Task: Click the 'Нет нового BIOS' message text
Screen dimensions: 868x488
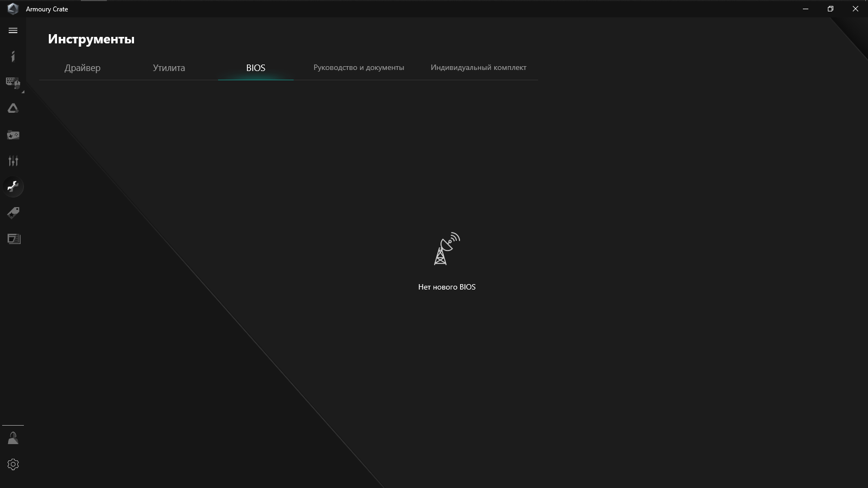Action: tap(447, 287)
